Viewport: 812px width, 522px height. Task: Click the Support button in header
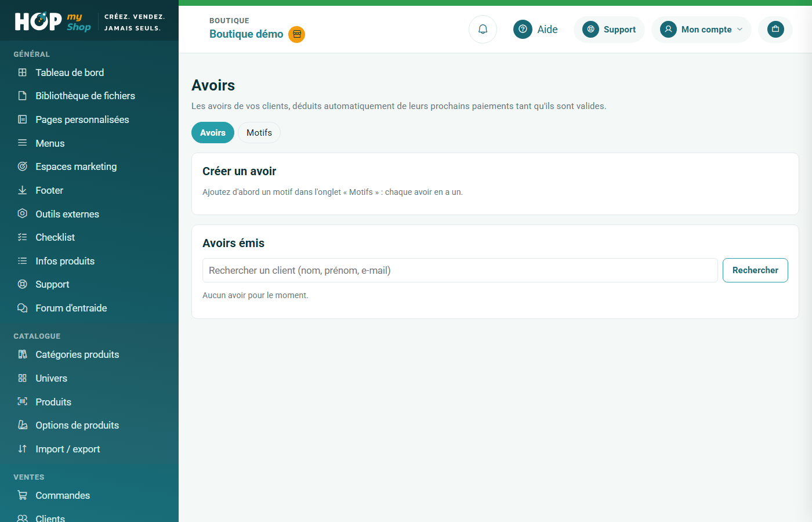coord(609,29)
